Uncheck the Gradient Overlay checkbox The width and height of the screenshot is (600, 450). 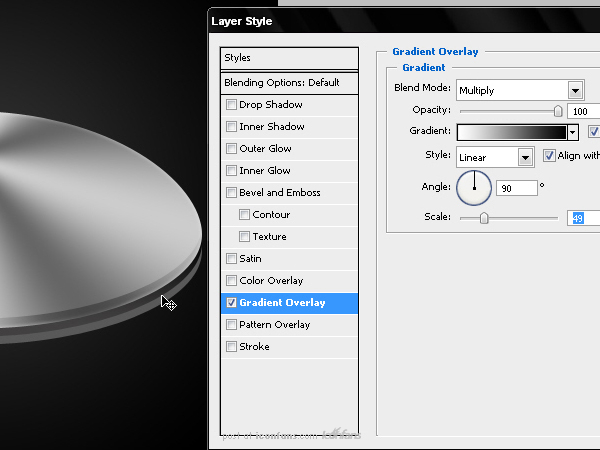point(231,302)
